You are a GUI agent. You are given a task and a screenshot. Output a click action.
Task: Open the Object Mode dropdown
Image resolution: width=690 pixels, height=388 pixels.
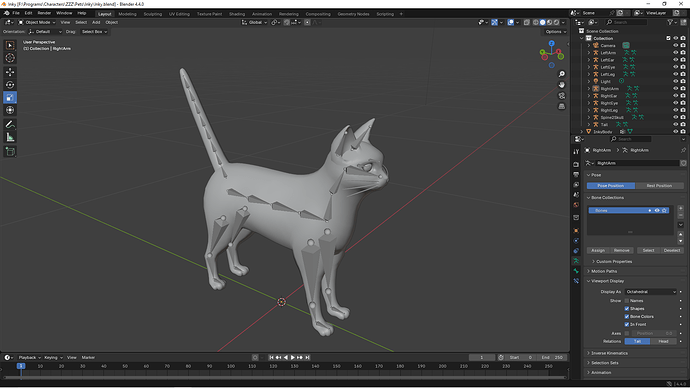[x=37, y=22]
